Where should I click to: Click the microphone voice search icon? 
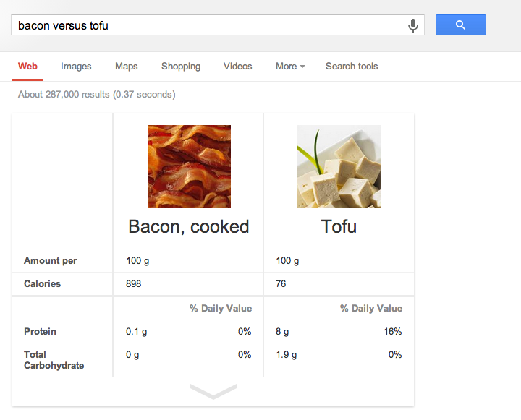pos(413,25)
